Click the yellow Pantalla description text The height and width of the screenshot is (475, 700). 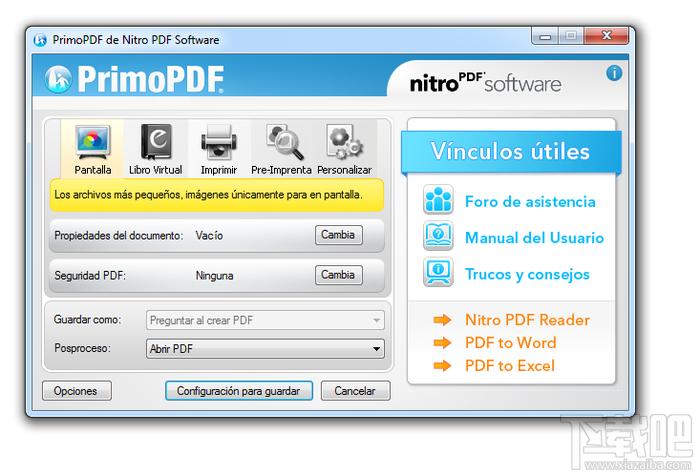(208, 195)
